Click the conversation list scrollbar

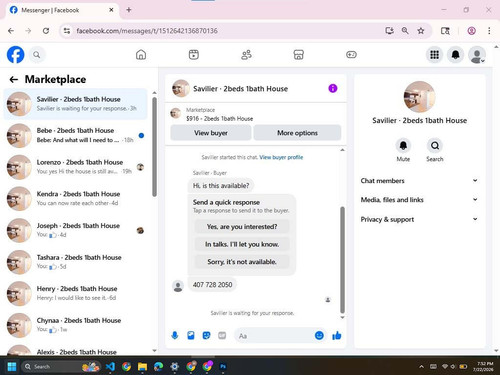(154, 147)
